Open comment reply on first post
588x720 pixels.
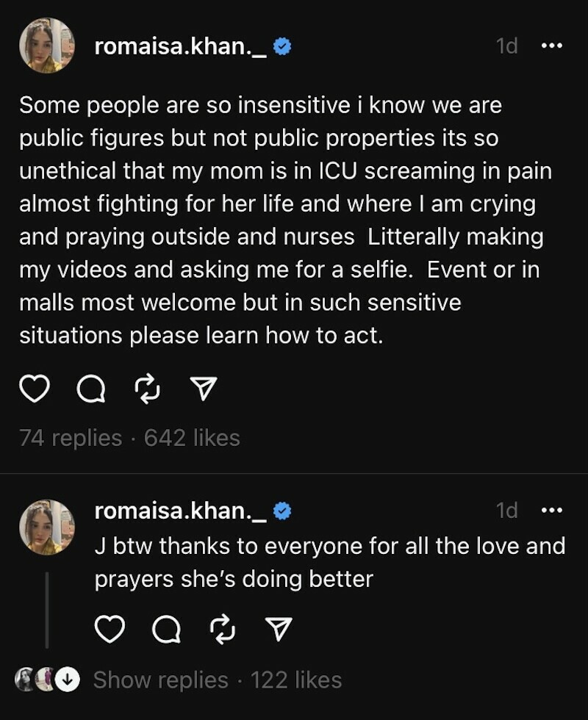pos(91,389)
